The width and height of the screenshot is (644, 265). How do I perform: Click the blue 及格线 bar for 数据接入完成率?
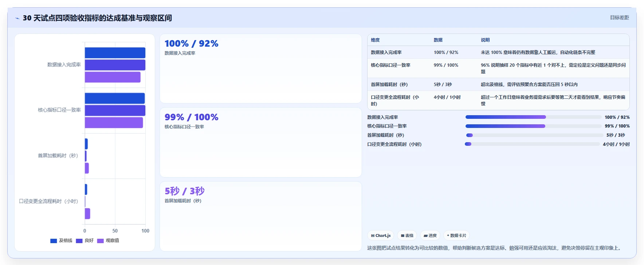pyautogui.click(x=115, y=53)
